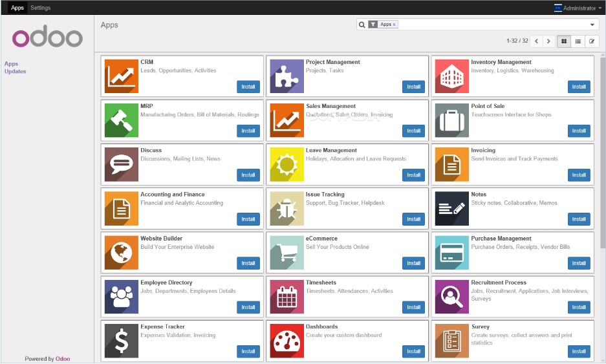The width and height of the screenshot is (606, 364).
Task: Click the CRM app chart icon
Action: 122,76
